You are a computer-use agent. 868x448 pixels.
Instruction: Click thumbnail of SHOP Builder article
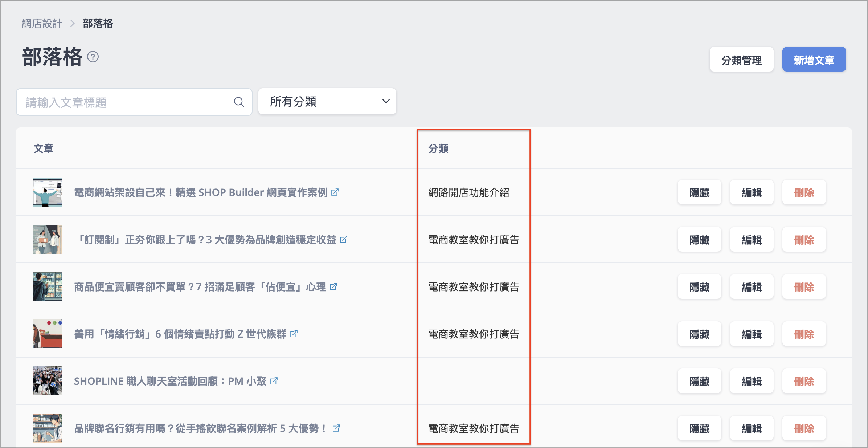click(48, 192)
